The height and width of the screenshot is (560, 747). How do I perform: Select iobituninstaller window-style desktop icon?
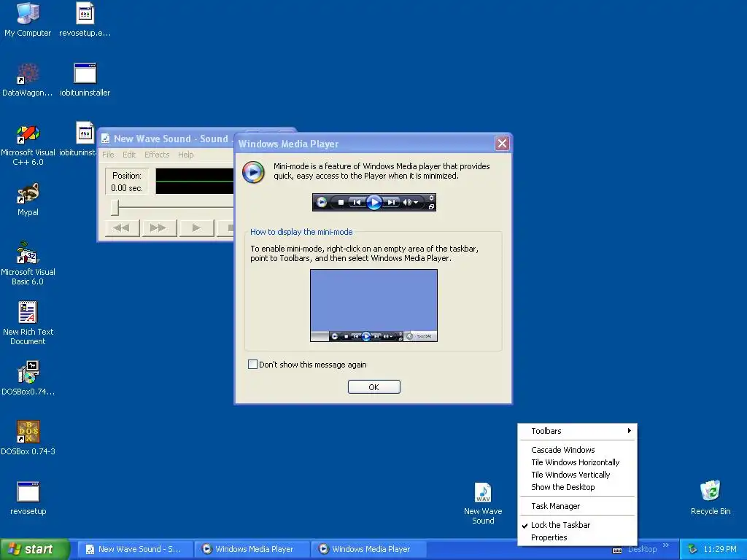click(85, 74)
